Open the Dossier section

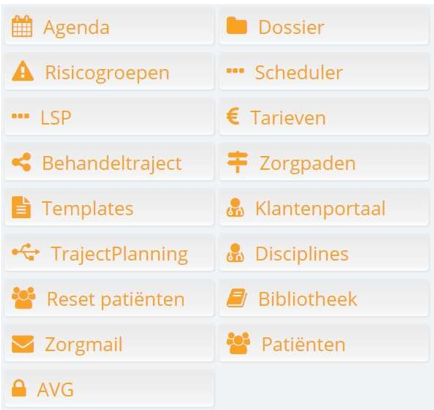(324, 27)
